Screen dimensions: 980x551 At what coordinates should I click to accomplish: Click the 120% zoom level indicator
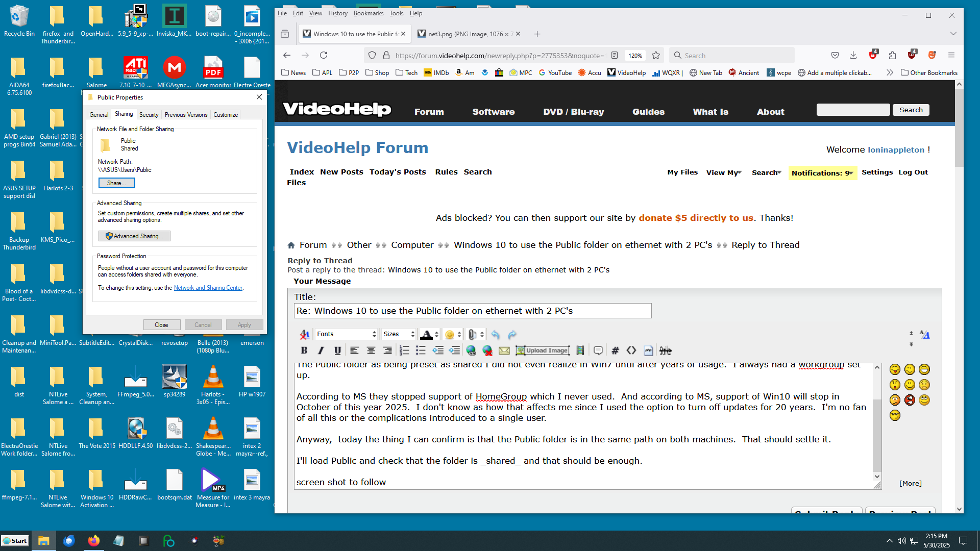[x=635, y=56]
